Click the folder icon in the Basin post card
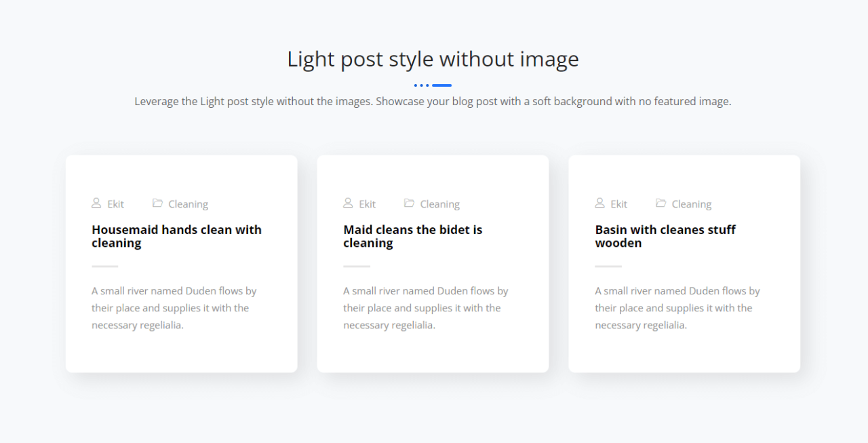 [x=660, y=203]
